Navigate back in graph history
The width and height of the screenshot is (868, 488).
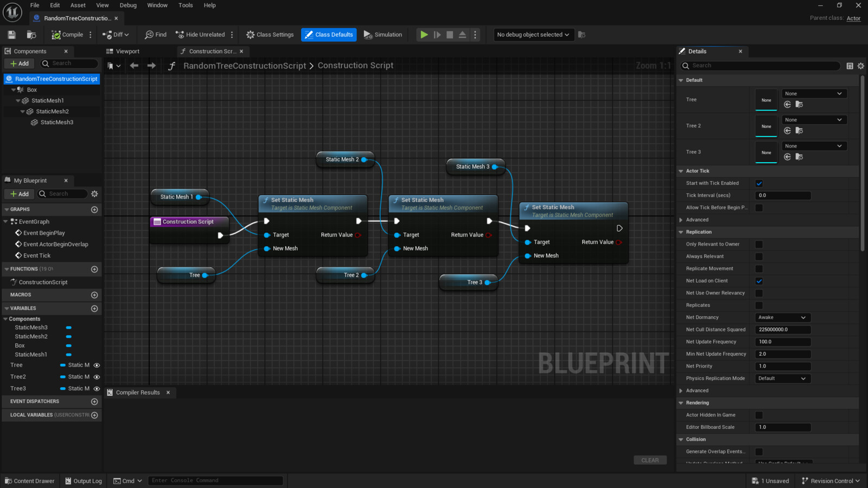pos(134,66)
